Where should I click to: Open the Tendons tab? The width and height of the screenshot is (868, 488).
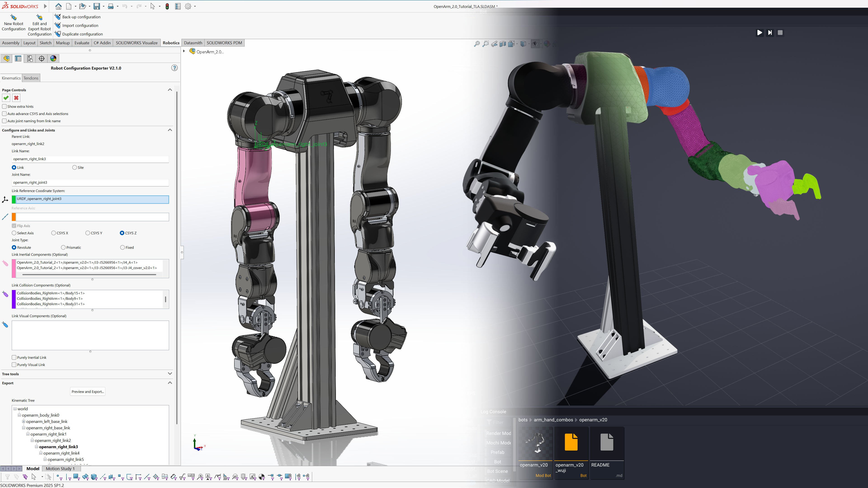[x=31, y=78]
